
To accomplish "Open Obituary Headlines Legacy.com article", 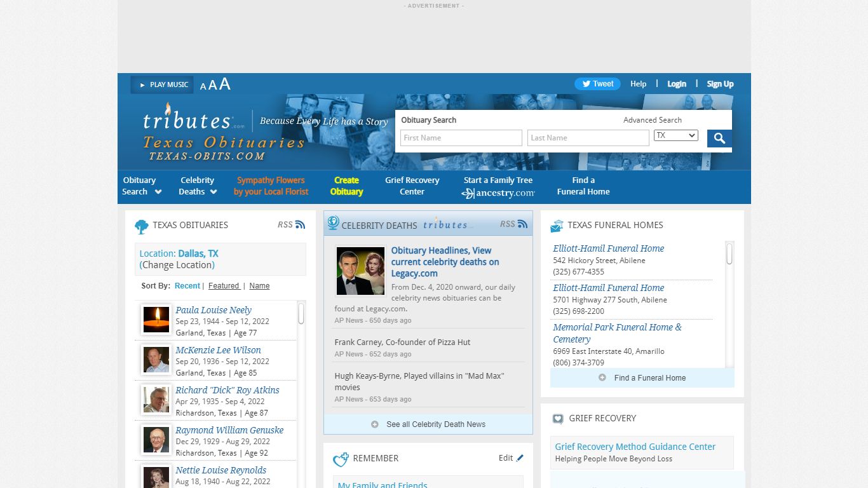I will point(445,262).
